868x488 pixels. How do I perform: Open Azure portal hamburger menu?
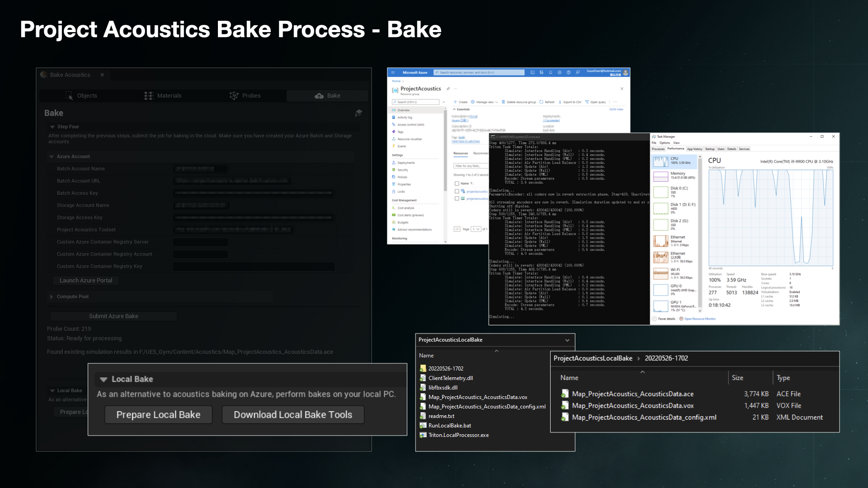point(393,72)
